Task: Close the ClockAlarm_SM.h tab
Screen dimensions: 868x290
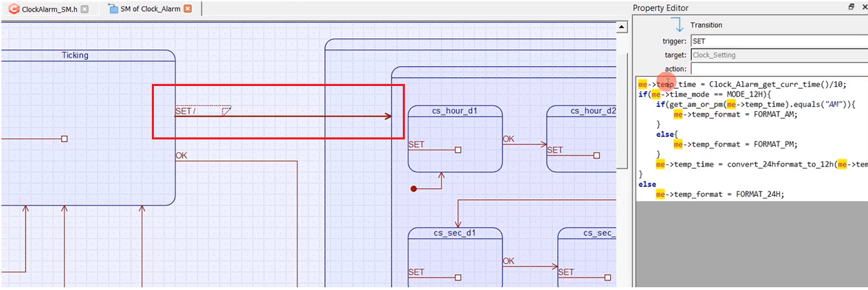Action: [85, 9]
